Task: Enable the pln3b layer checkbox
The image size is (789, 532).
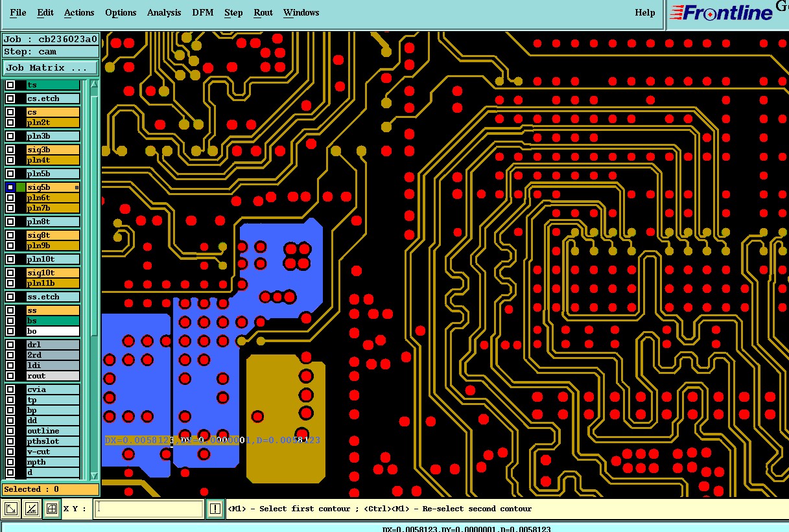Action: point(10,136)
